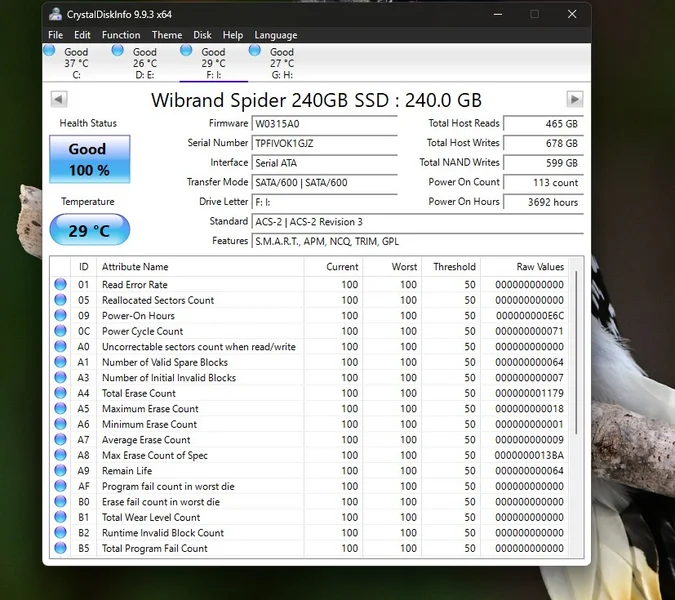Click the Interface field Serial ATA

click(x=324, y=163)
